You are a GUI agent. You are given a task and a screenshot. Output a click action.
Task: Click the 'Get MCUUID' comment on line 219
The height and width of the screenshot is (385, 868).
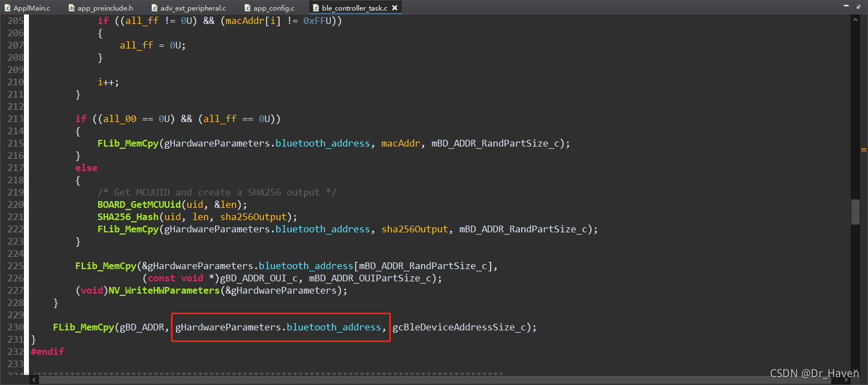pyautogui.click(x=217, y=192)
